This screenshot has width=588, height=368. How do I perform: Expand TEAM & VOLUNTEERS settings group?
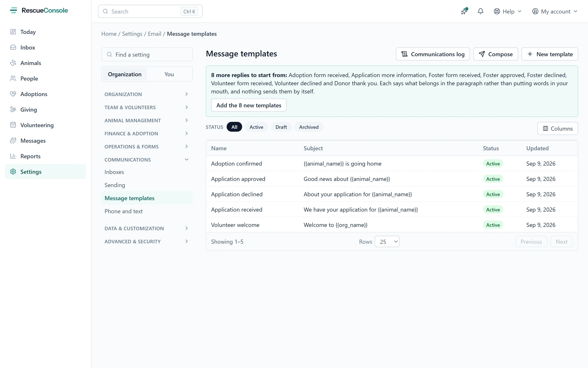(147, 107)
